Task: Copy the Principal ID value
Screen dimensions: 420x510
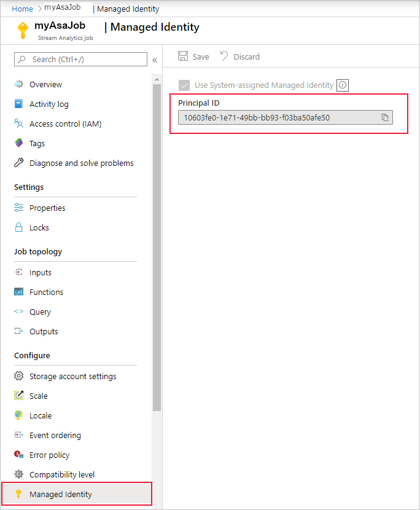Action: (x=385, y=116)
